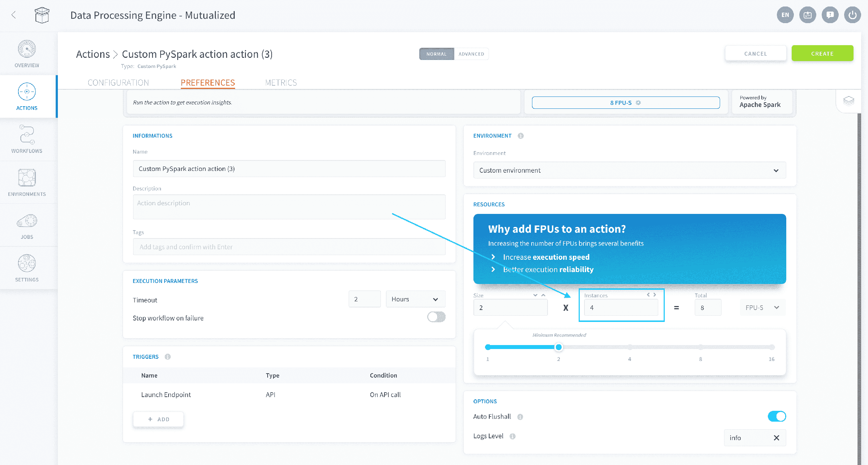
Task: Click the green CREATE button
Action: point(822,53)
